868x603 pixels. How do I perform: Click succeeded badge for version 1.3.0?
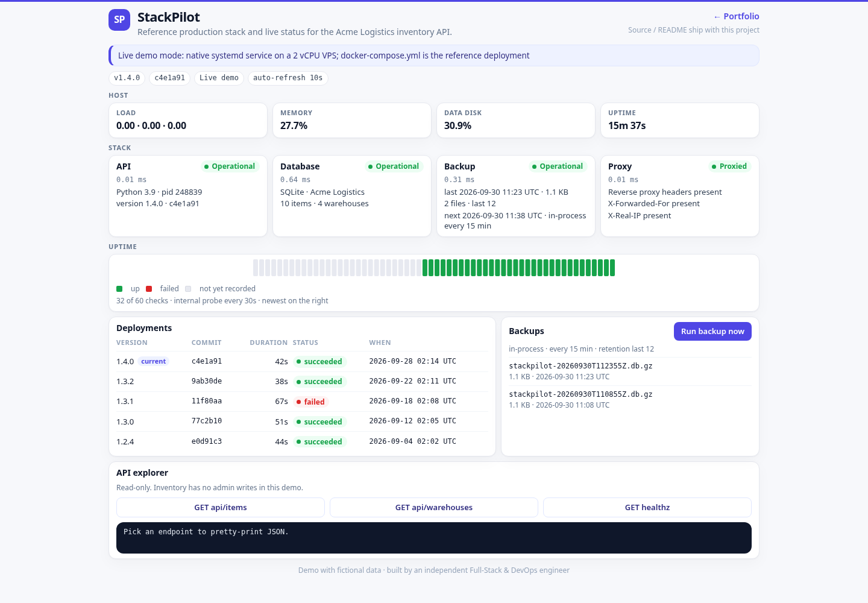tap(319, 422)
